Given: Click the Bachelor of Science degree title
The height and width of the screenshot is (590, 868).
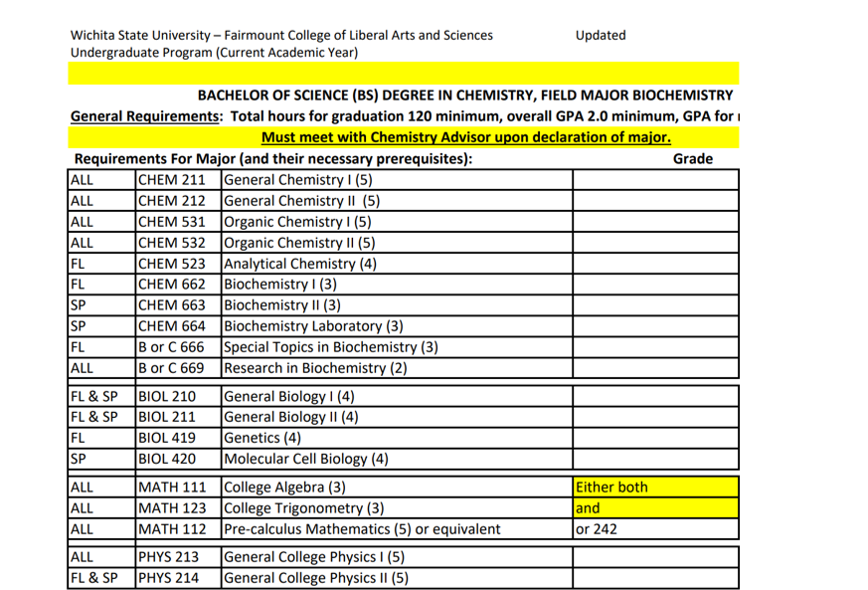Looking at the screenshot, I should pos(465,96).
